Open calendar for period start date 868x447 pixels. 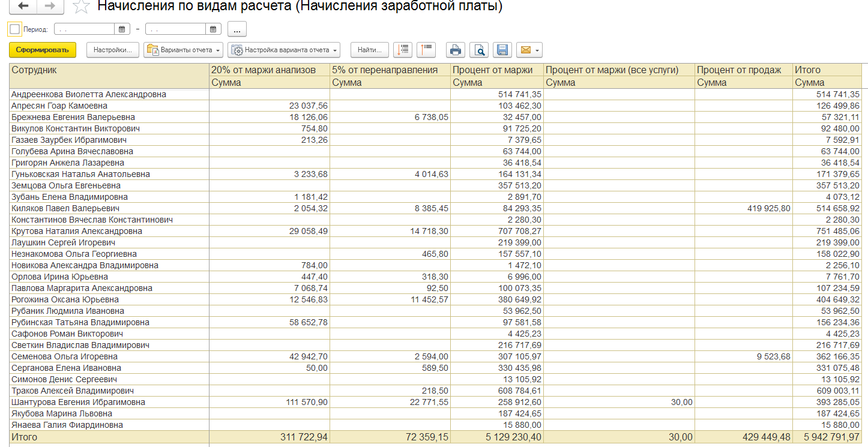pyautogui.click(x=122, y=29)
